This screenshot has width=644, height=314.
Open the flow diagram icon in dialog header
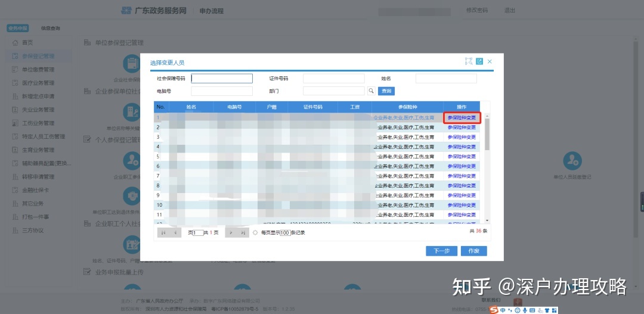tap(469, 61)
